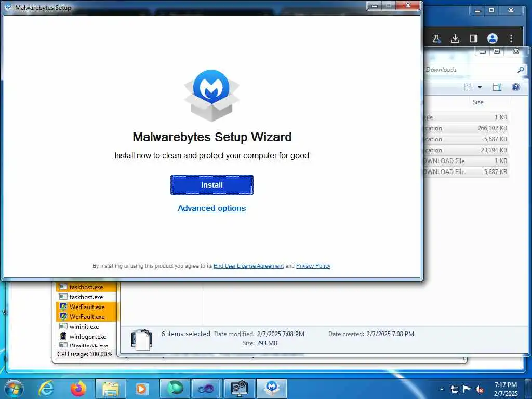Switch to Malwarebytes Setup on the taskbar
532x399 pixels.
point(271,389)
